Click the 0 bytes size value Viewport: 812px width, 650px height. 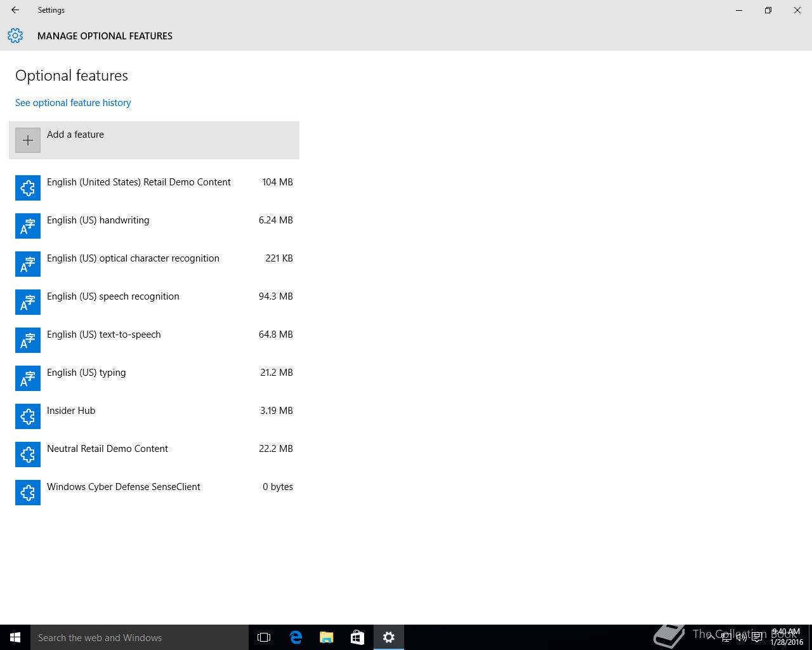click(278, 487)
